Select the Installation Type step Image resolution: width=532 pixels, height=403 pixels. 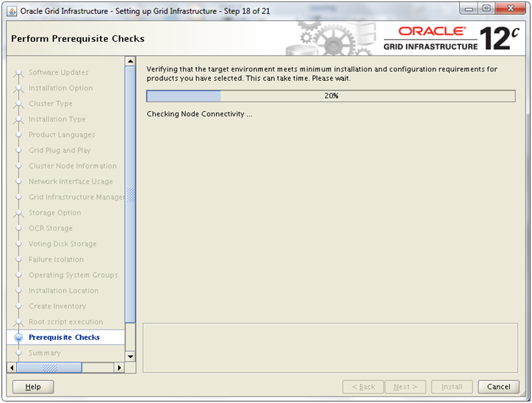[57, 119]
